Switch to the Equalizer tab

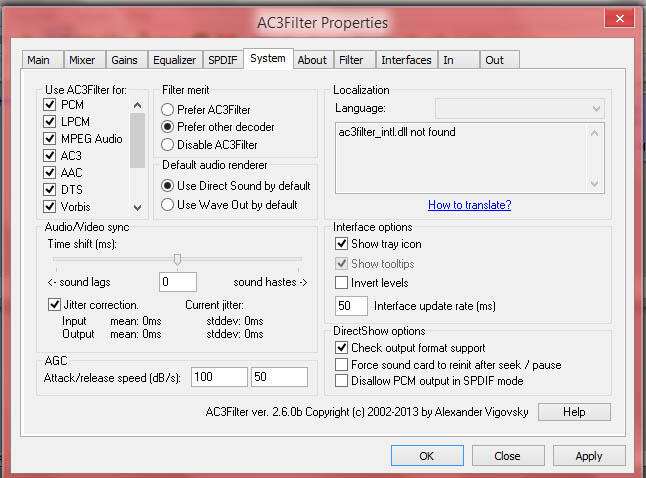(175, 60)
